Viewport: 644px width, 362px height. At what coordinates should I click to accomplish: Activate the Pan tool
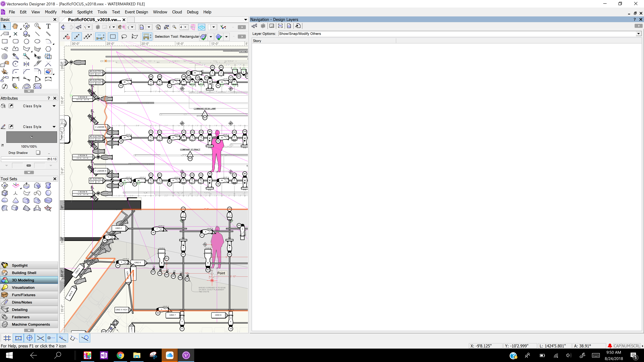coord(15,26)
